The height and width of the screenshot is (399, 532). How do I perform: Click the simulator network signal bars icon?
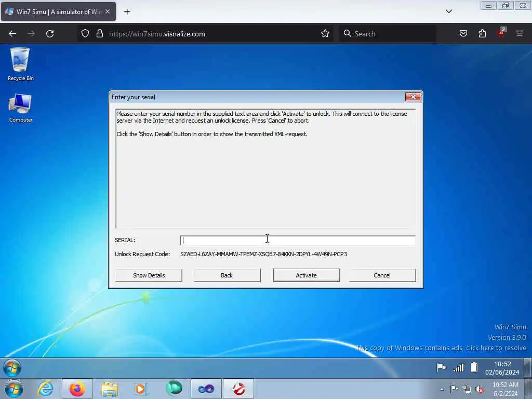tap(458, 367)
